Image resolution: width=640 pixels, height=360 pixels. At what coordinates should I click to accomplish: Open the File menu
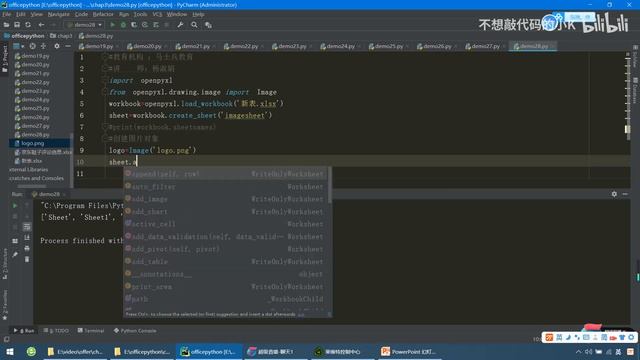tap(7, 14)
